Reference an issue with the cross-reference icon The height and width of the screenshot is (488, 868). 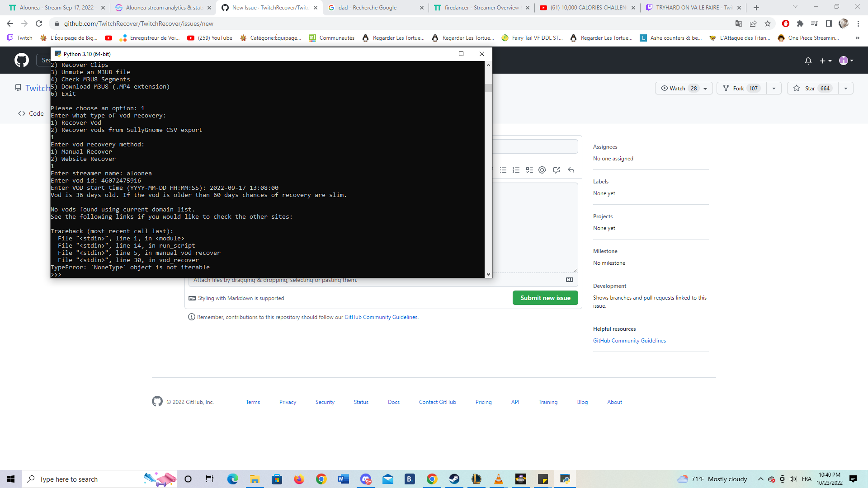[x=557, y=170]
